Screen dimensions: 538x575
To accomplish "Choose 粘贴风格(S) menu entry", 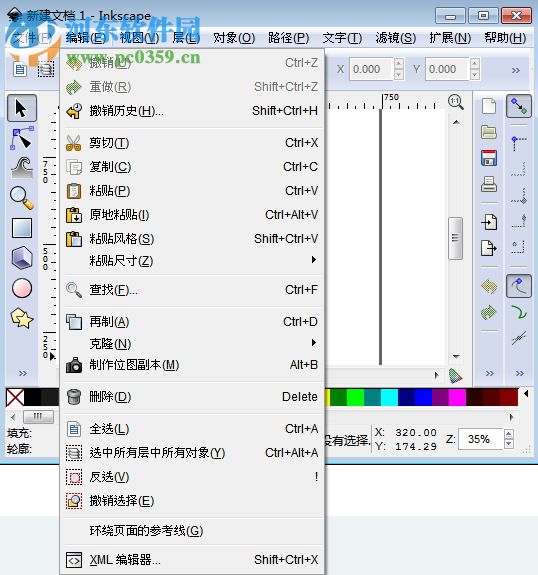I will coord(192,239).
